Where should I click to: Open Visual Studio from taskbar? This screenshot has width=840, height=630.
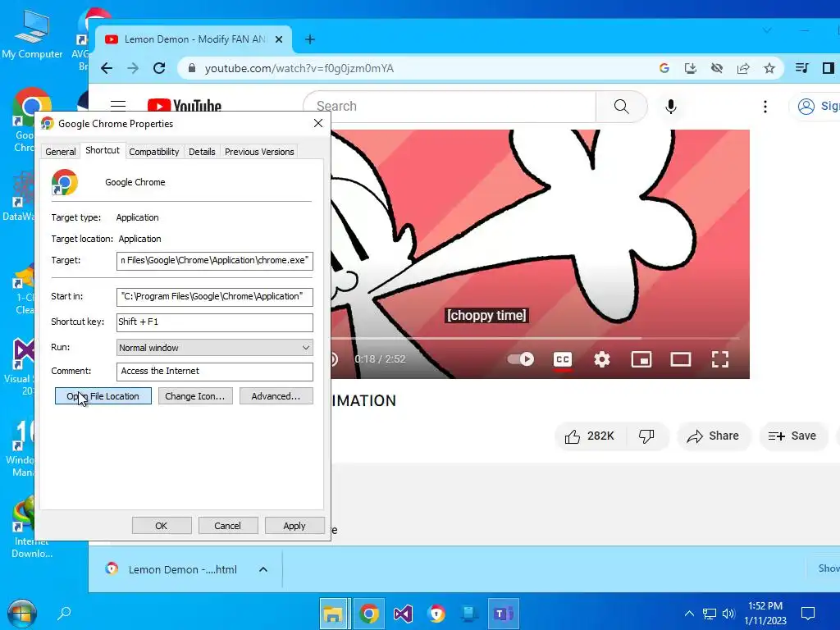pyautogui.click(x=403, y=614)
